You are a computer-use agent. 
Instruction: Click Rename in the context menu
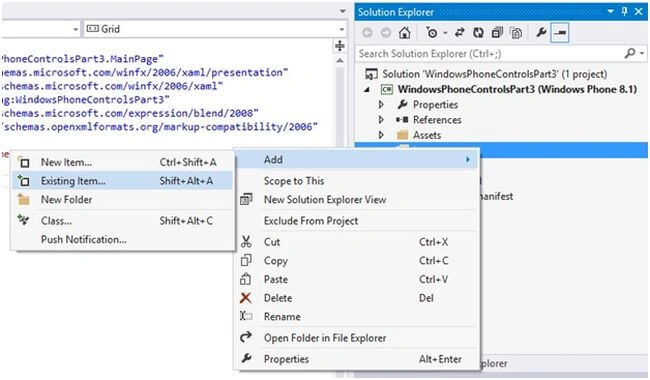pos(357,317)
